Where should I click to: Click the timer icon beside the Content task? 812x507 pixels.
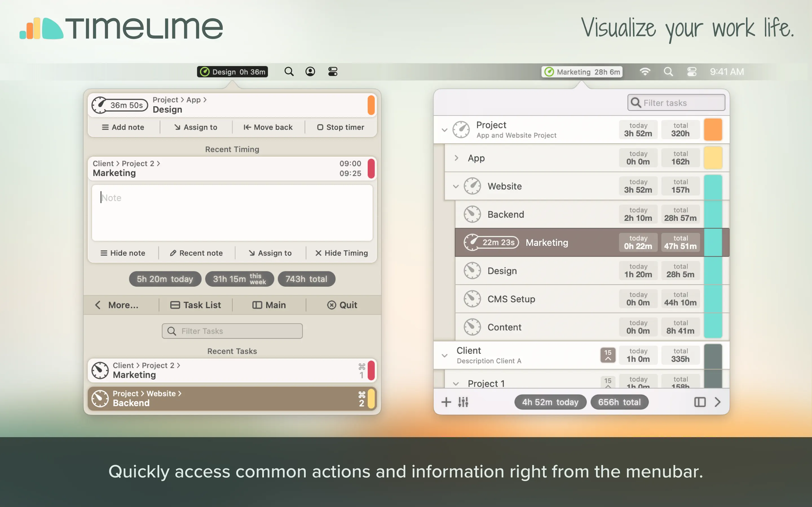pyautogui.click(x=472, y=327)
